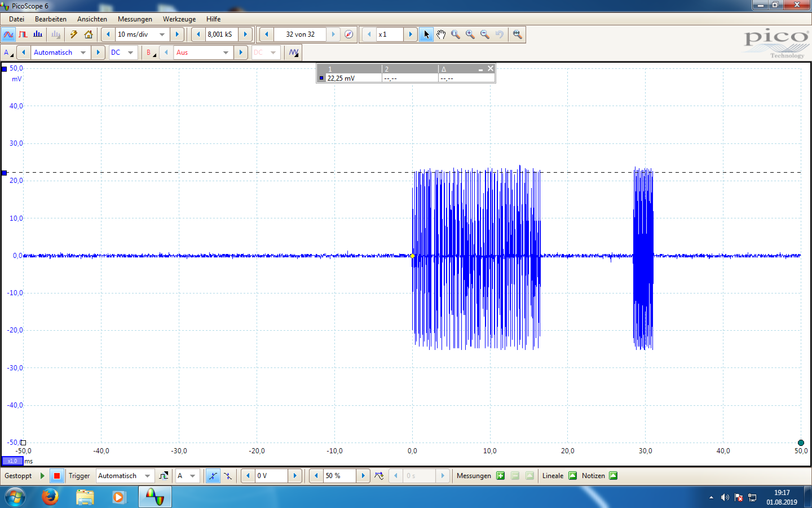This screenshot has height=508, width=812.
Task: Click the Add Measurement green plus icon
Action: point(500,476)
